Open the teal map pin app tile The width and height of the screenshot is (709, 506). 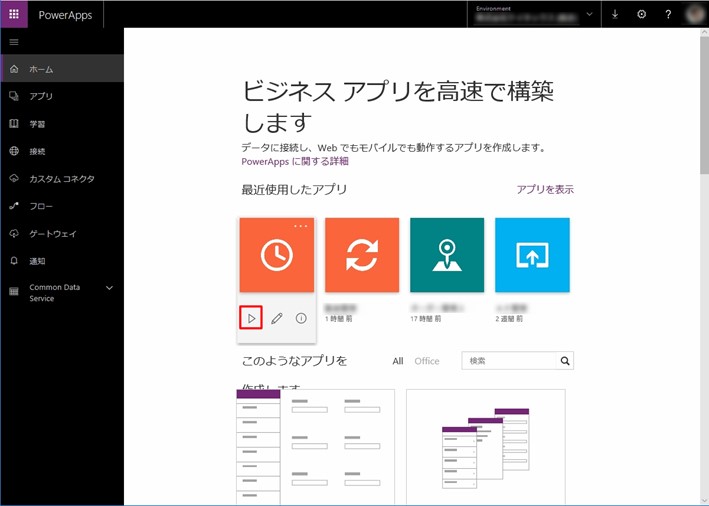447,255
